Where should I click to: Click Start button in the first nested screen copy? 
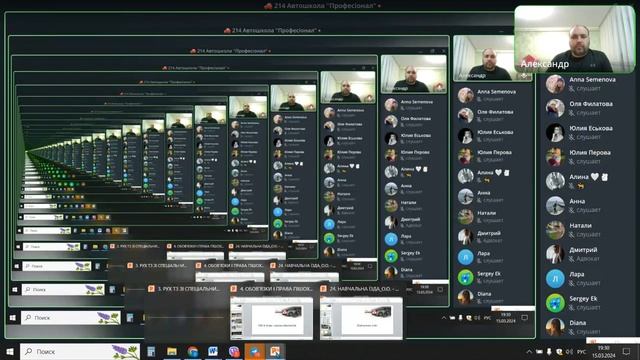pos(13,318)
